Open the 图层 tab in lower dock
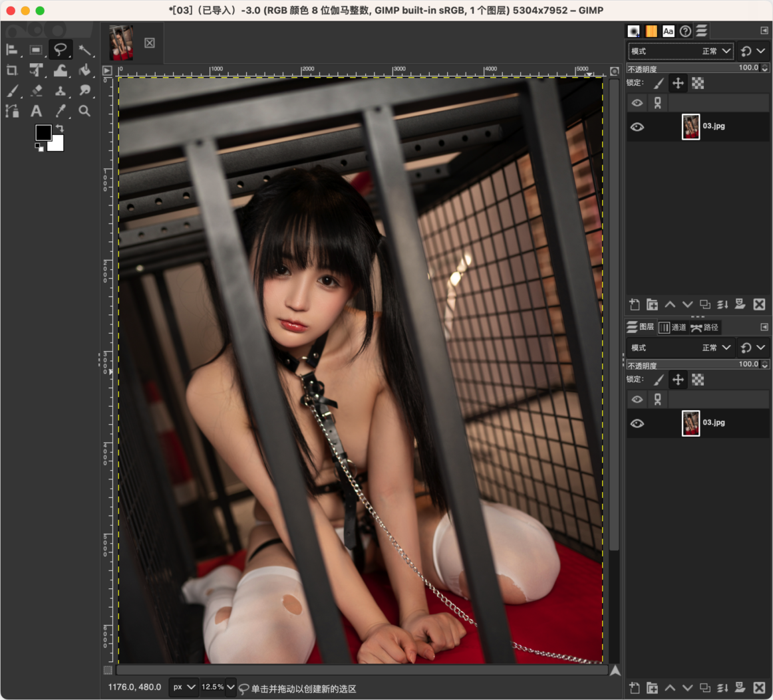The height and width of the screenshot is (700, 773). pyautogui.click(x=641, y=327)
